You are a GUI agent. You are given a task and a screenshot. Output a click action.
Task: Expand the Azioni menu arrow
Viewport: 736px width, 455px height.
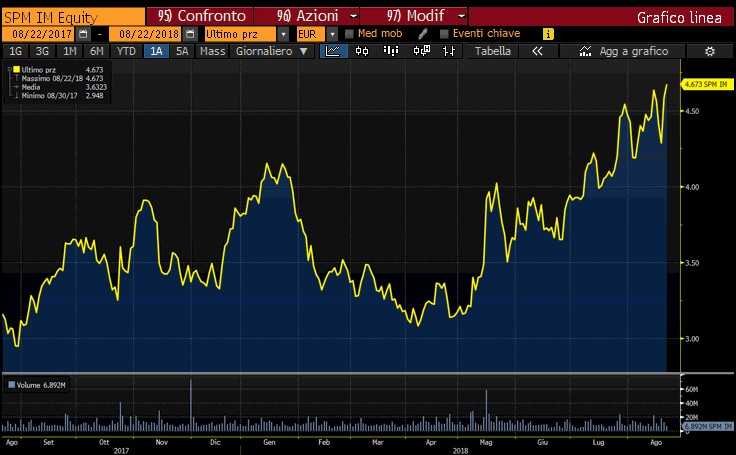point(354,16)
